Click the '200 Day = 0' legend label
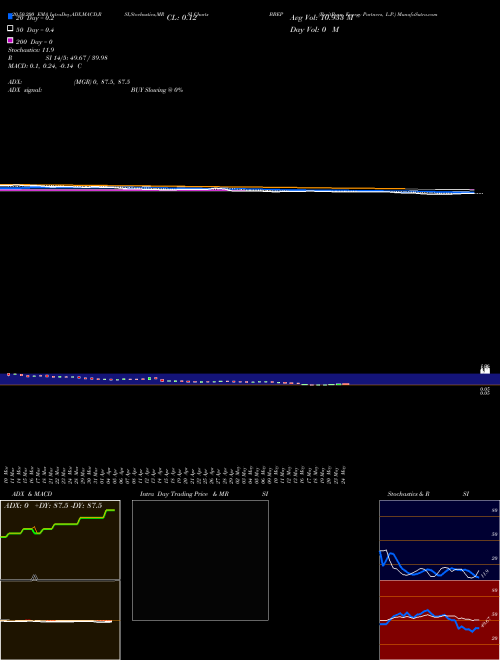Image resolution: width=500 pixels, height=660 pixels. [34, 42]
